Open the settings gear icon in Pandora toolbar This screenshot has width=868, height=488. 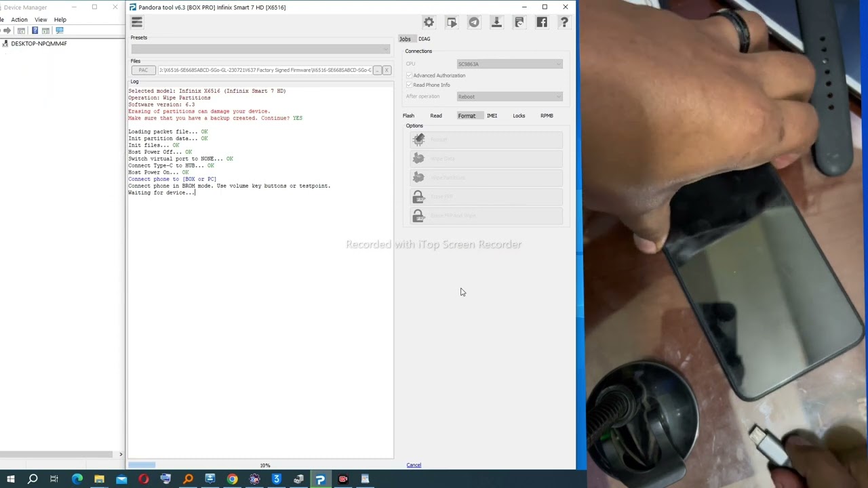coord(429,22)
